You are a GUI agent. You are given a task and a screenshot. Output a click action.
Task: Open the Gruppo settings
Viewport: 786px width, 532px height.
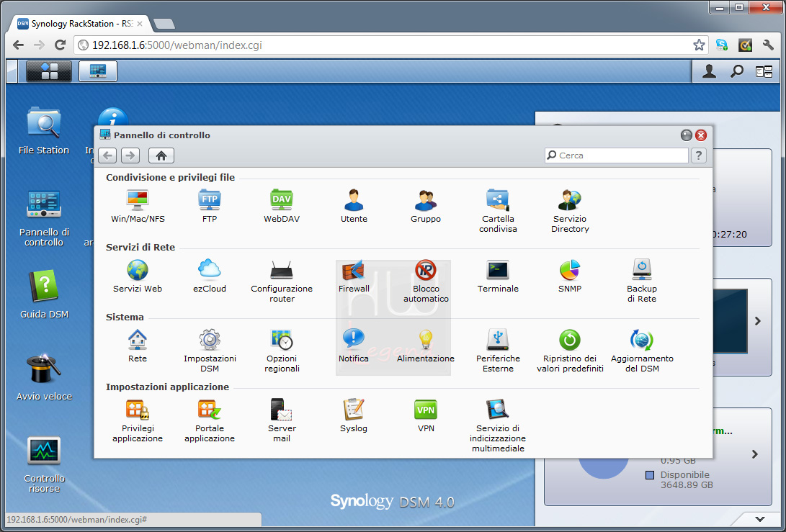[x=426, y=206]
